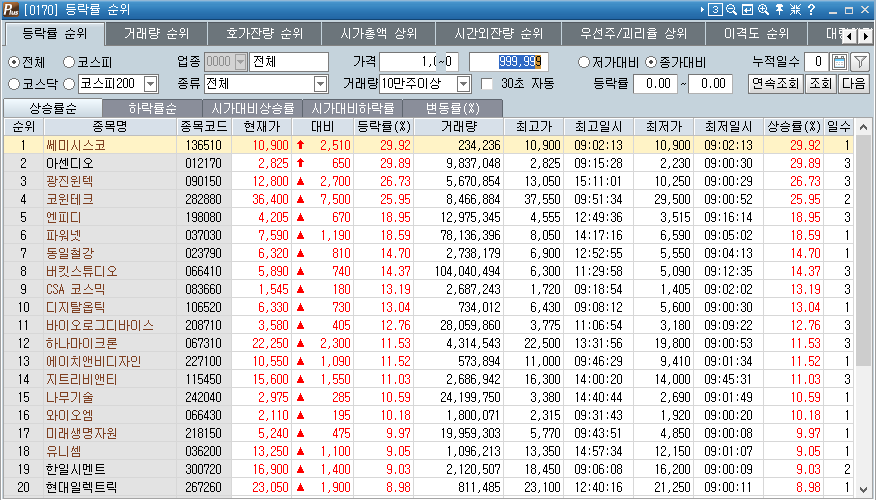Open the 거래량 10만주이상 dropdown

click(x=463, y=84)
